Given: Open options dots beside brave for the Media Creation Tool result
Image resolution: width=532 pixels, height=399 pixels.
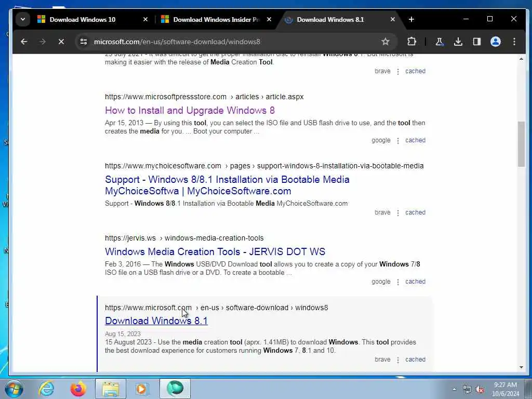Looking at the screenshot, I should 398,72.
